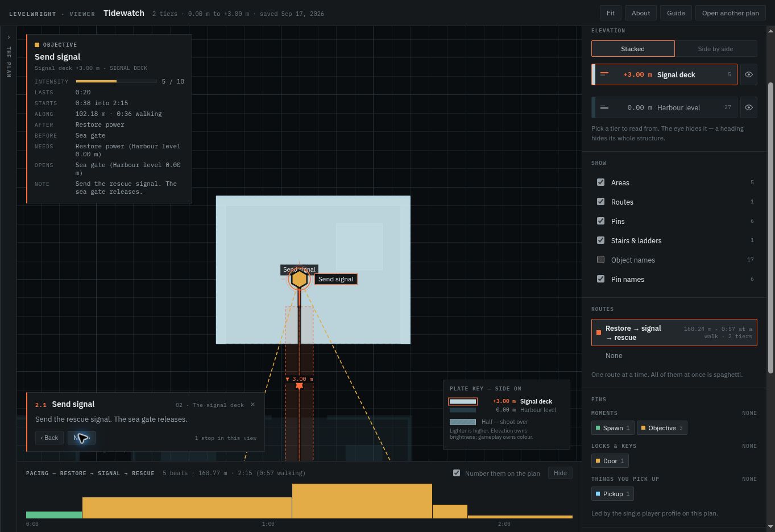Click NONE beside Moments
775x532 pixels.
(x=749, y=413)
